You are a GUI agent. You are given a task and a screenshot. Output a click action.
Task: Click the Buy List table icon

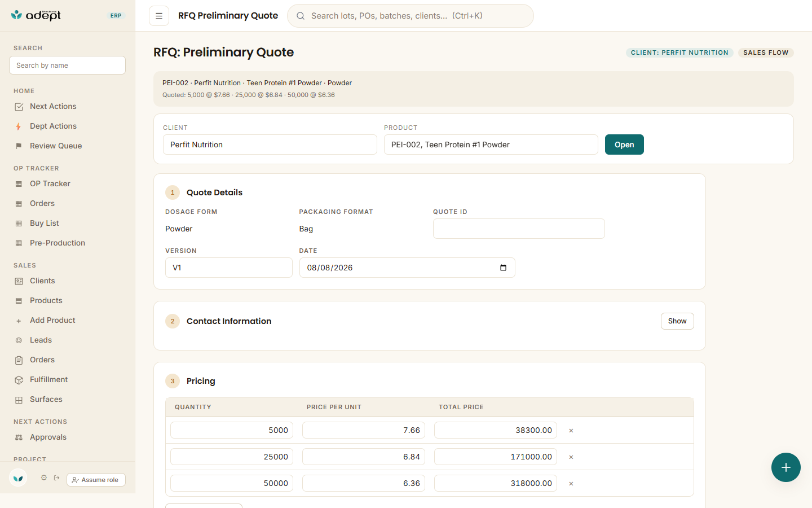19,224
